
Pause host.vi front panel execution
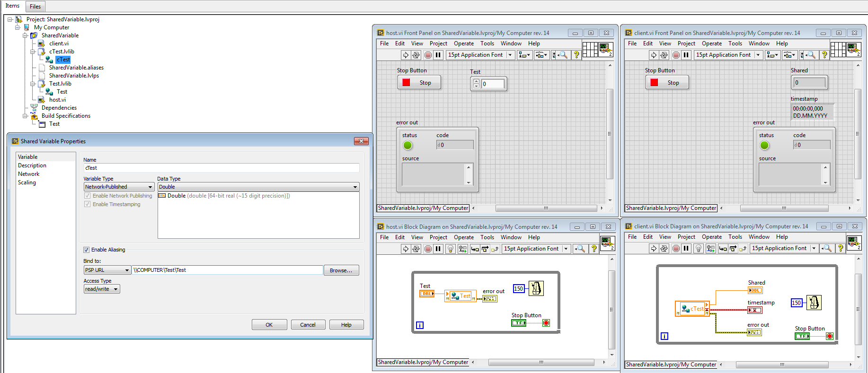click(x=438, y=55)
